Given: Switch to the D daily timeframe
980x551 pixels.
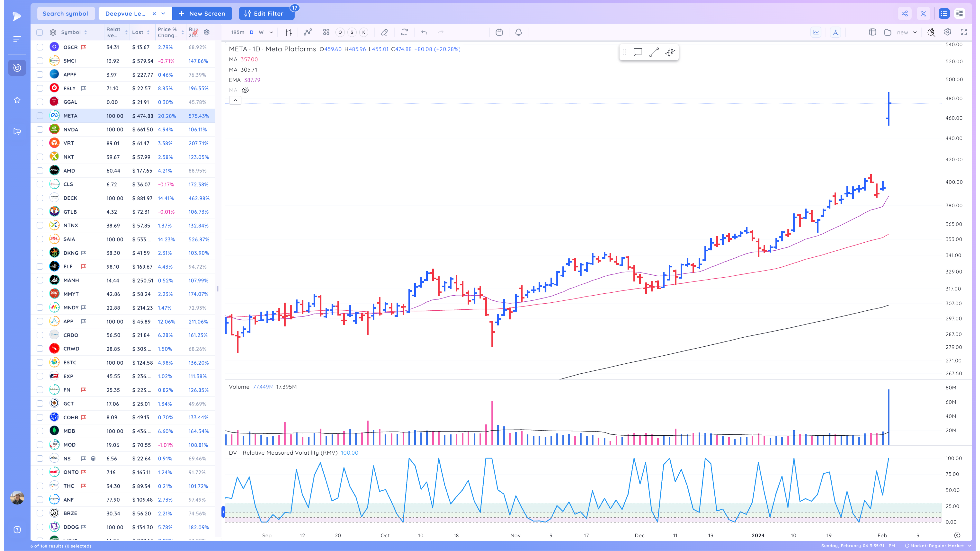Looking at the screenshot, I should click(x=251, y=32).
